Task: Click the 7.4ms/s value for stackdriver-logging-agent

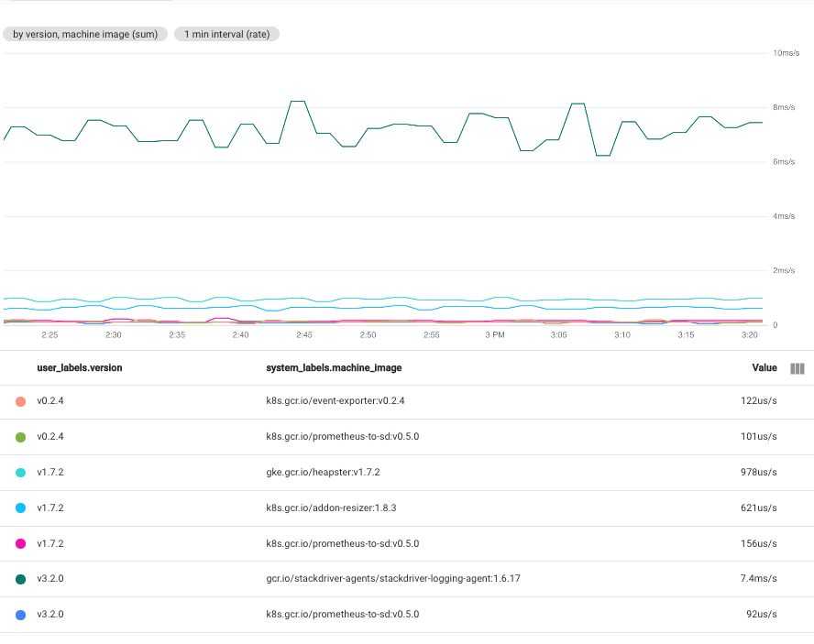Action: coord(759,578)
